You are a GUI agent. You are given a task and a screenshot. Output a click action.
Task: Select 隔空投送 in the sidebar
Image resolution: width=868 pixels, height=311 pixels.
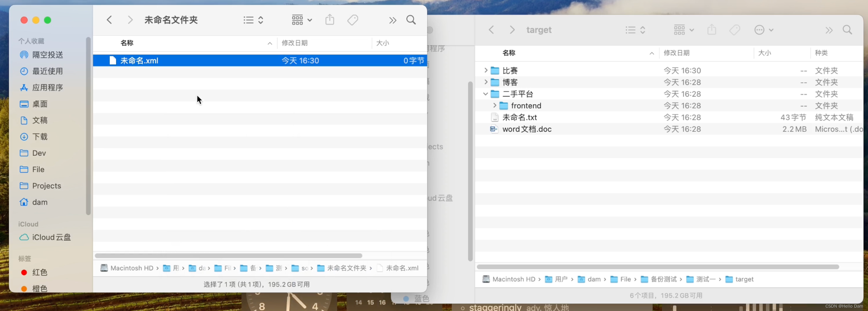[x=48, y=55]
